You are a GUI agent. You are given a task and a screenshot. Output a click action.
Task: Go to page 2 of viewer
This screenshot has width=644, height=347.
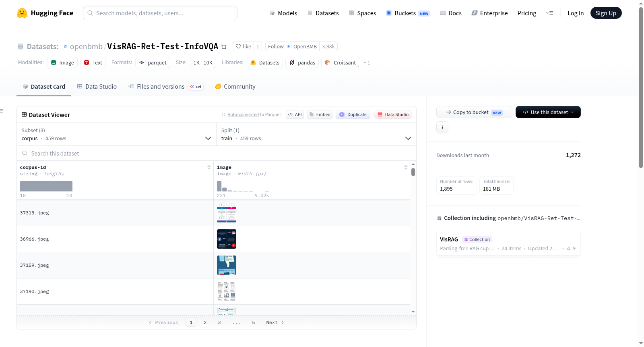(205, 322)
